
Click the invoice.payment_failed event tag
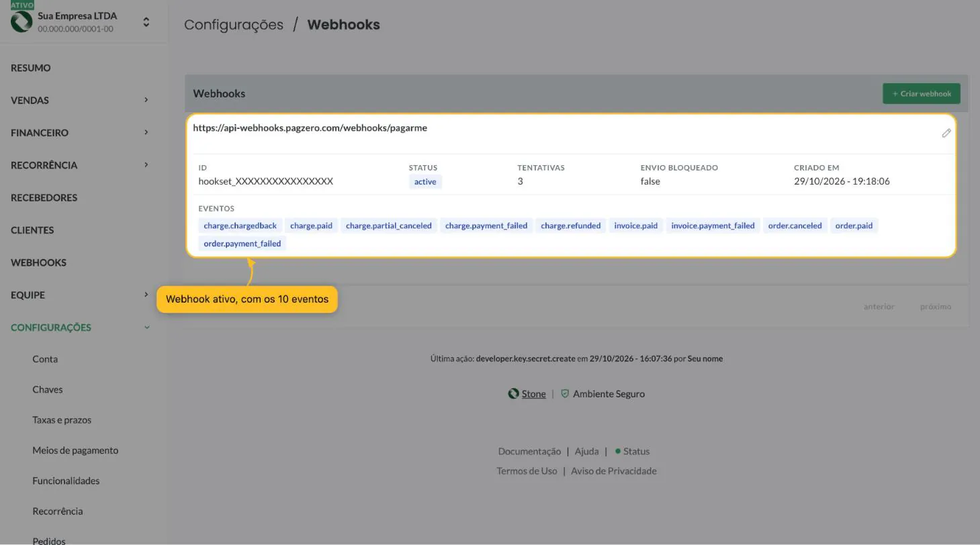click(713, 226)
